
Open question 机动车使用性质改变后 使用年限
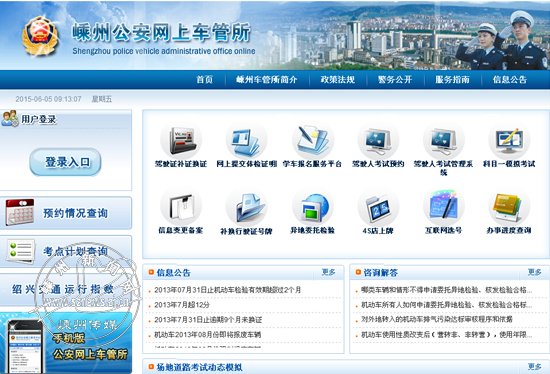coord(447,335)
